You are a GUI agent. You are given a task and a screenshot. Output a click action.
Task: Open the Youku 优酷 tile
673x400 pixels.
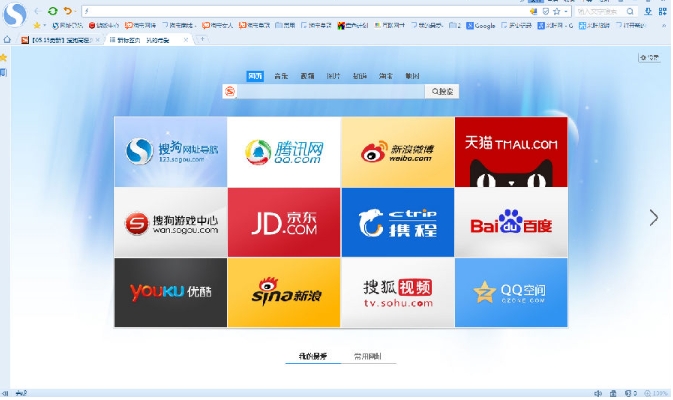(171, 293)
